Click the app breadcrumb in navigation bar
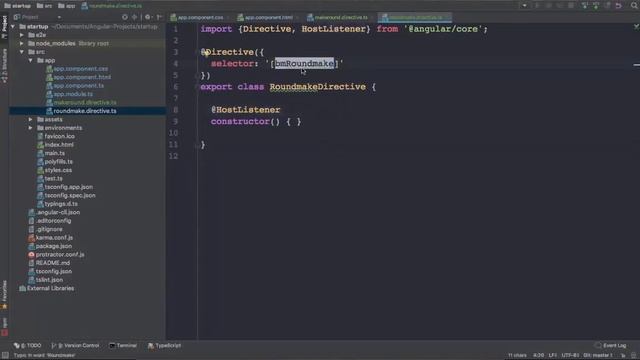The width and height of the screenshot is (640, 360). coord(67,6)
